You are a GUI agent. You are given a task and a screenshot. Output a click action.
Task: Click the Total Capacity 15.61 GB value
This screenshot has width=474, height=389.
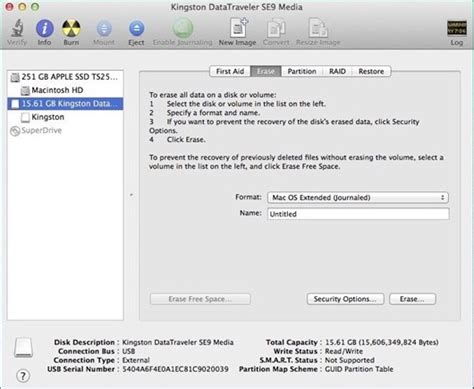tap(382, 342)
